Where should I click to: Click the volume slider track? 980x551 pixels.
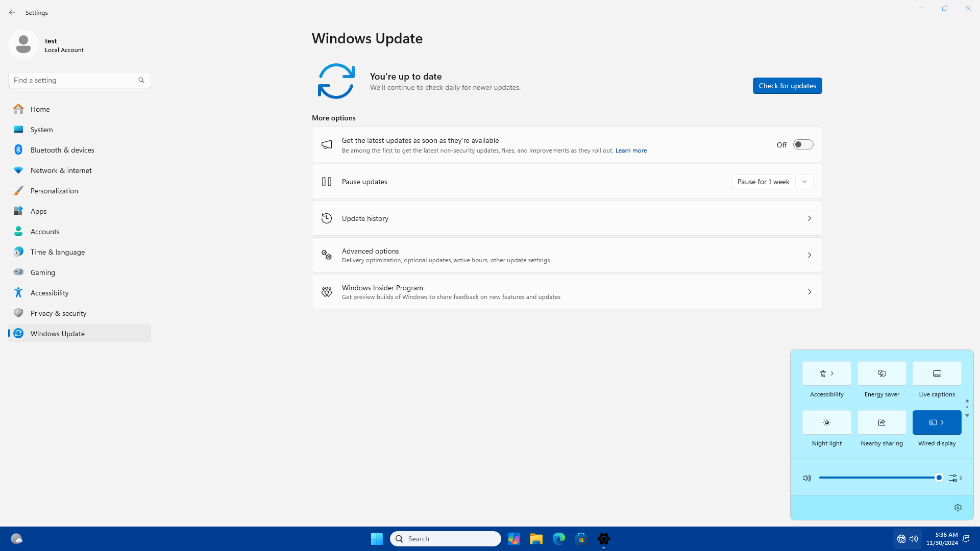click(x=878, y=478)
